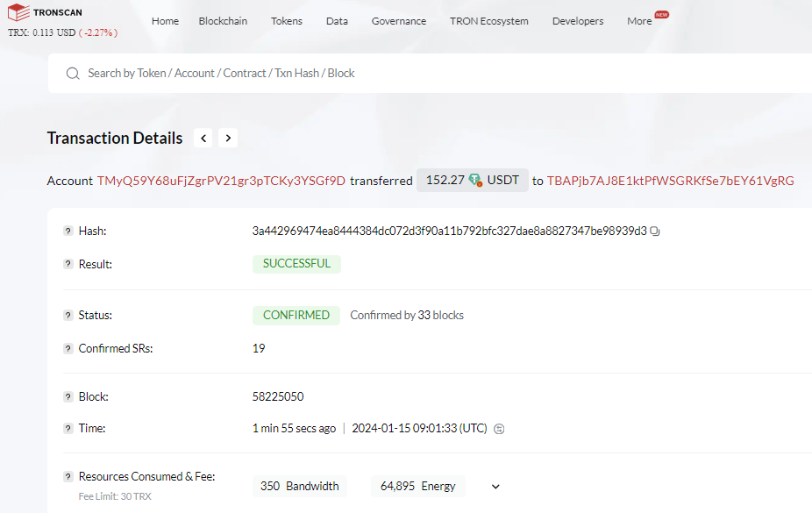This screenshot has height=513, width=812.
Task: Copy the transaction hash
Action: pyautogui.click(x=655, y=232)
